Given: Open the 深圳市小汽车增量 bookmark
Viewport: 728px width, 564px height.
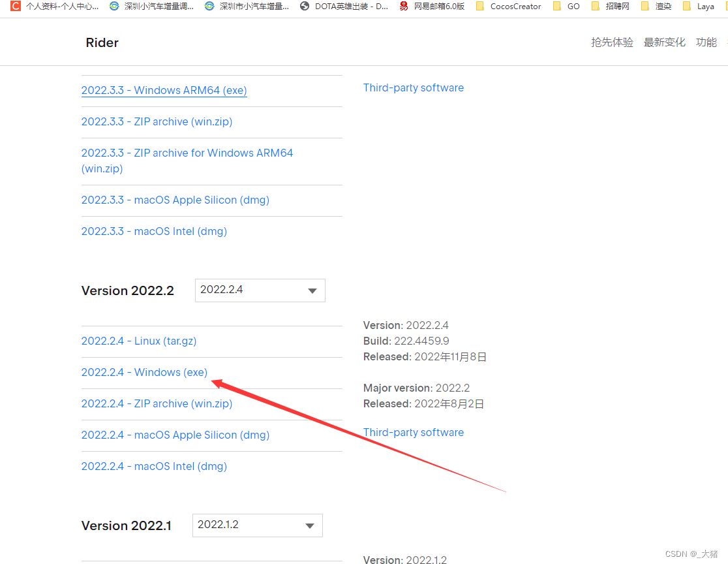Looking at the screenshot, I should click(247, 6).
